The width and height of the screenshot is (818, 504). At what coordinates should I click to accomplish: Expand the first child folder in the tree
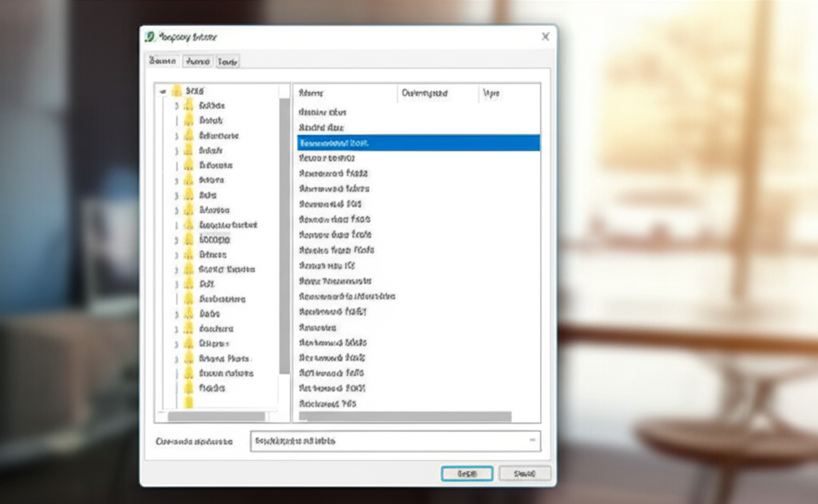click(x=177, y=105)
